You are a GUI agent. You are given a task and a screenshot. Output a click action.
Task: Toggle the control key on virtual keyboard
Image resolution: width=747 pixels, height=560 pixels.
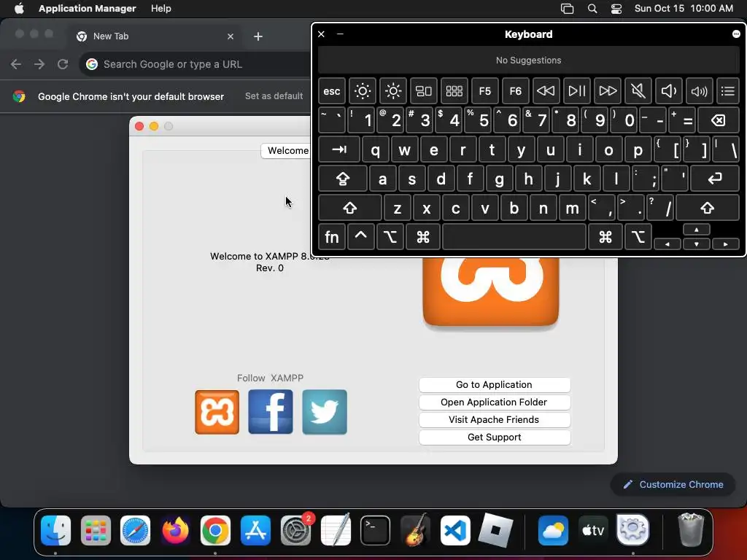point(360,237)
